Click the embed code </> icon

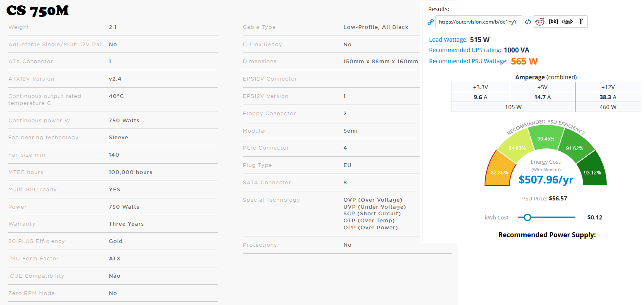(528, 22)
